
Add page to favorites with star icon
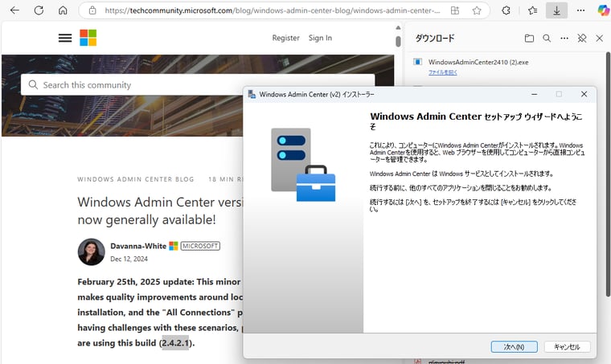[x=477, y=10]
